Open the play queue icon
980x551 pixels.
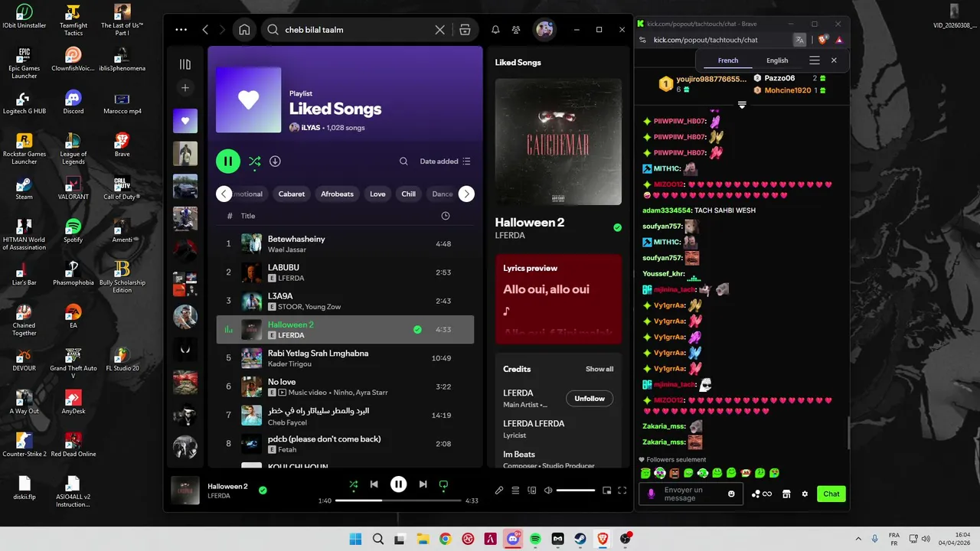[x=515, y=491]
